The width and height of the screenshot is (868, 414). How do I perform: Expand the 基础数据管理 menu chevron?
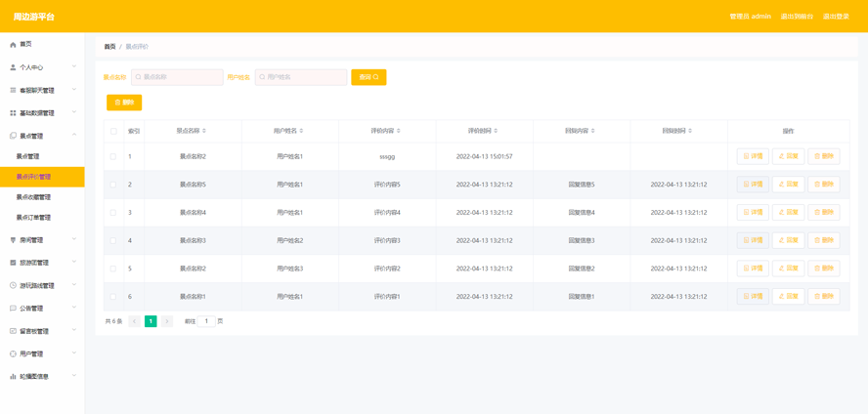[x=74, y=112]
